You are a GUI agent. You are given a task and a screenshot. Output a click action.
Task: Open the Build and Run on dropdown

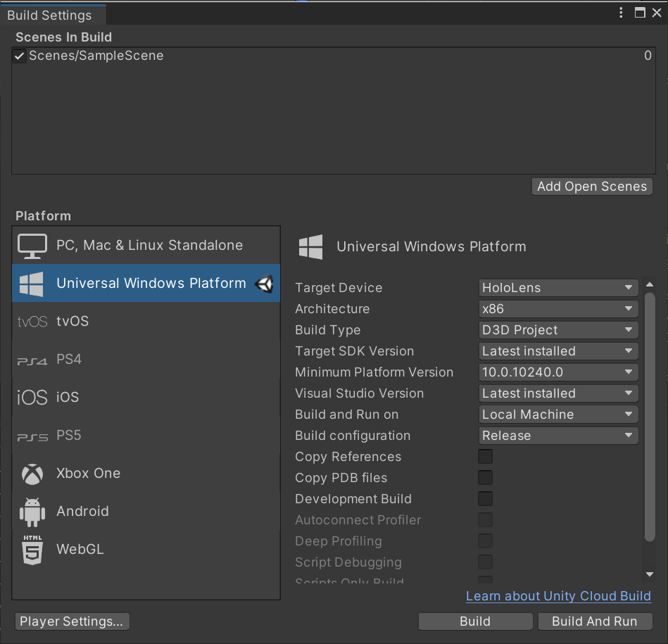coord(558,415)
